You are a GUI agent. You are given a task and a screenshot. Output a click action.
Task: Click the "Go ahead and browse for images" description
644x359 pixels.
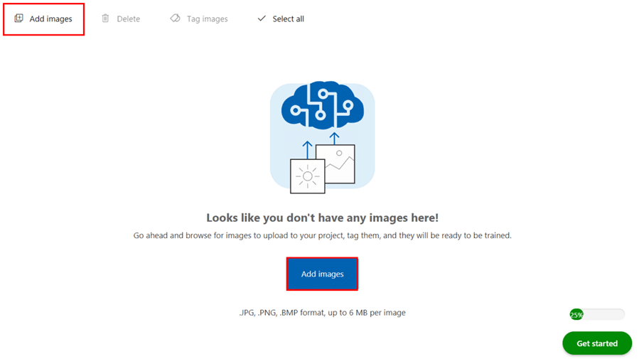[323, 235]
